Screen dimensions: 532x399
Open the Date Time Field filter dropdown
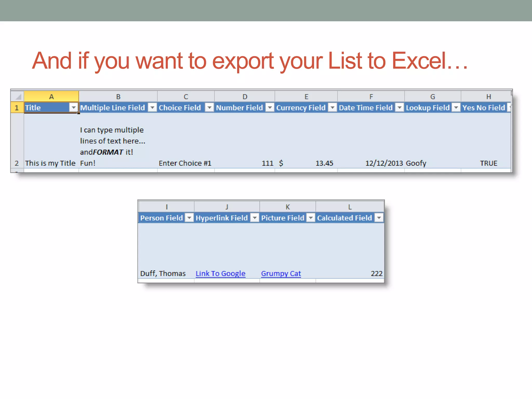[x=400, y=107]
